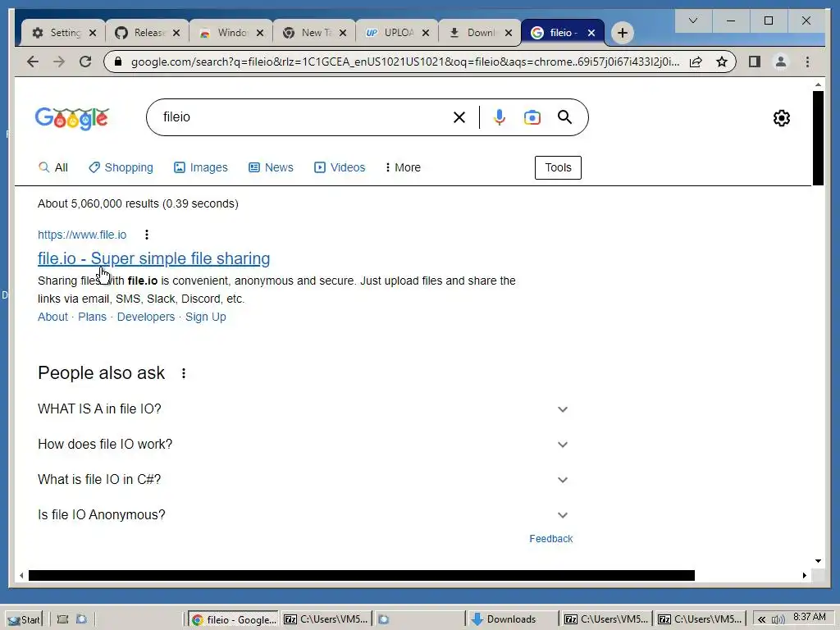Open Google quick settings gear

pos(782,118)
